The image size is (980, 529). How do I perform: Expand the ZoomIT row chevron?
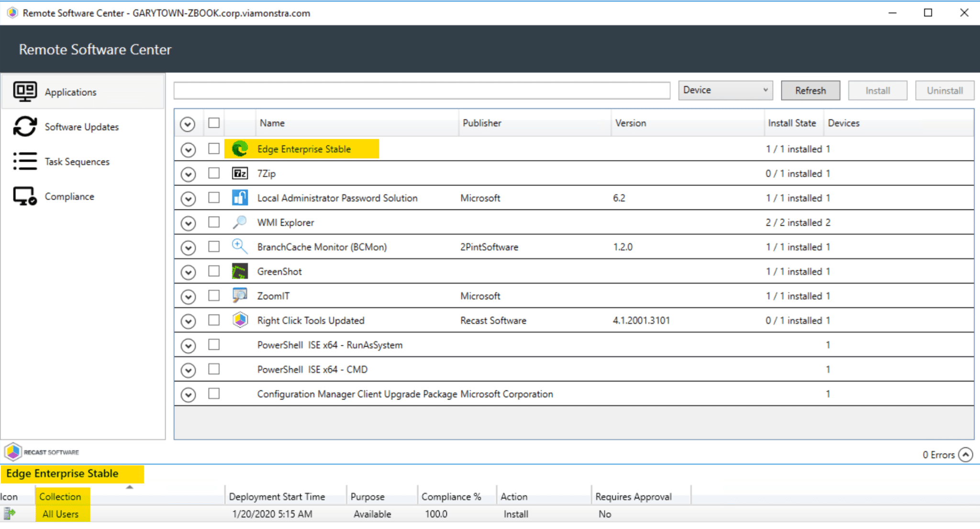pos(189,297)
